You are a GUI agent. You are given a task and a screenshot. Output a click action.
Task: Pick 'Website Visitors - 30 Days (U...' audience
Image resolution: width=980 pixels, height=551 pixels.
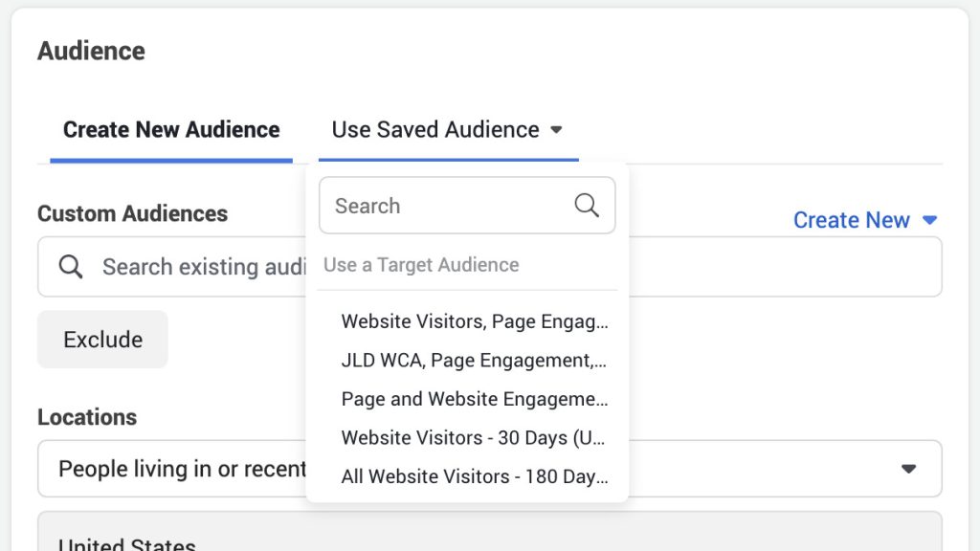[x=475, y=437]
